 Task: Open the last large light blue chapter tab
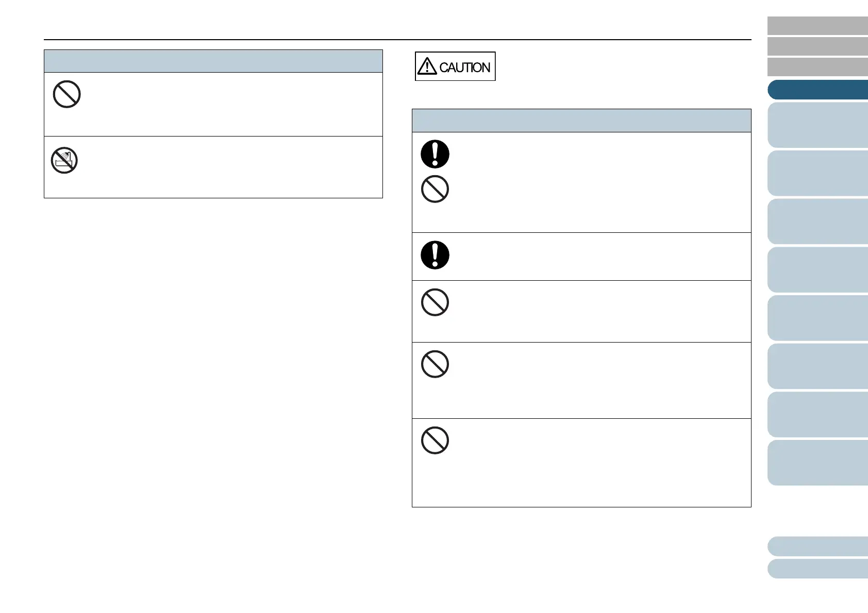tap(817, 463)
